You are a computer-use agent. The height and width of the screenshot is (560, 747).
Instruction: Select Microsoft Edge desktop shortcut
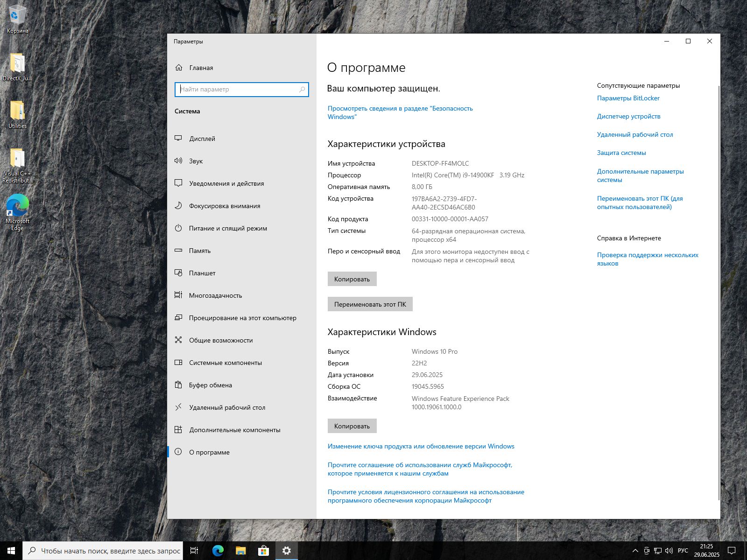17,213
